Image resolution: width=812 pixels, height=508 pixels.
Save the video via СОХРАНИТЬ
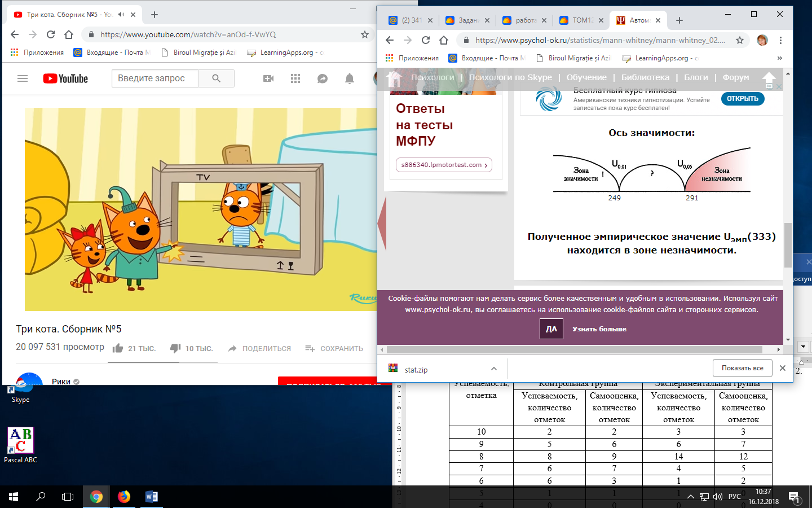tap(334, 348)
